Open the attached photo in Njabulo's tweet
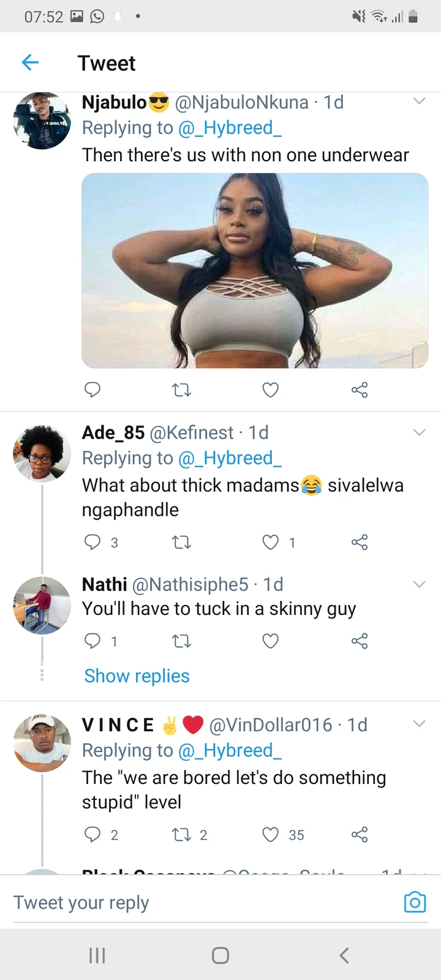 pyautogui.click(x=255, y=270)
